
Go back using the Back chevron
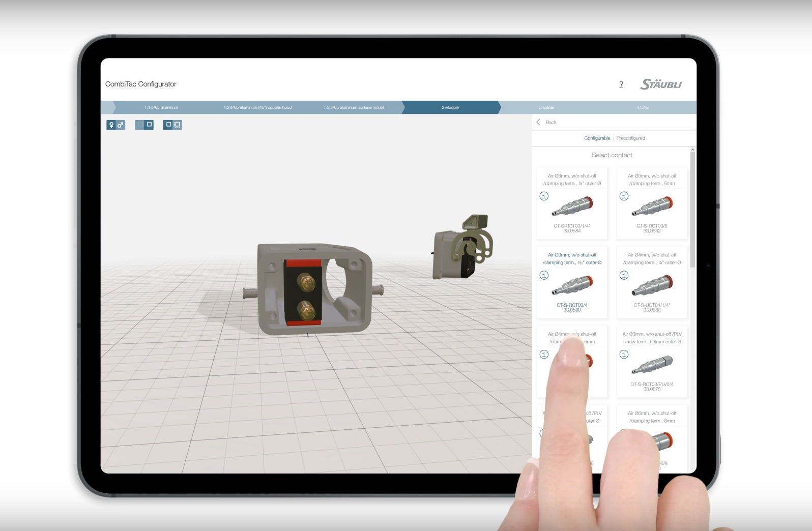click(539, 122)
